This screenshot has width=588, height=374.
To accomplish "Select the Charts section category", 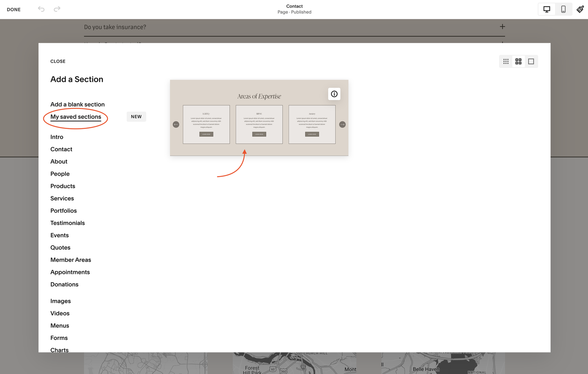I will tap(59, 350).
